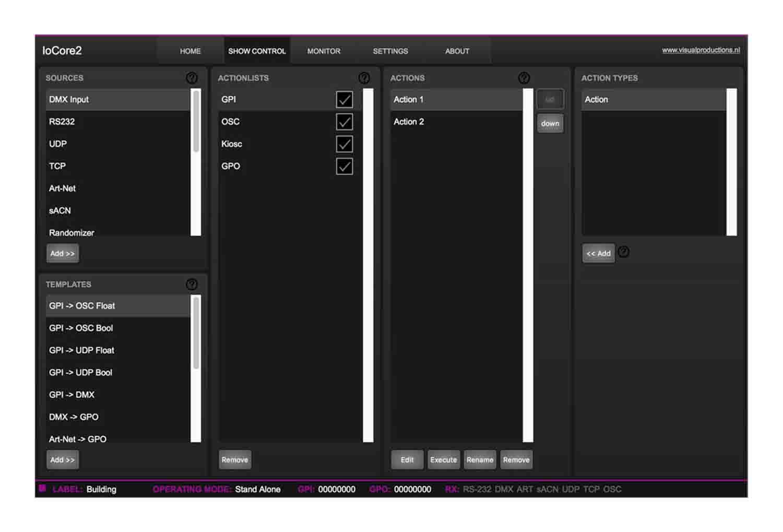Select the GPI -> DMX template
This screenshot has width=783, height=532.
(x=118, y=395)
